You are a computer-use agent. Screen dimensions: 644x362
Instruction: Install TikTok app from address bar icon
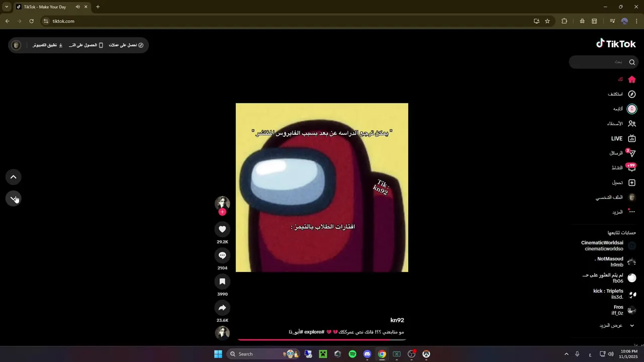click(x=536, y=21)
